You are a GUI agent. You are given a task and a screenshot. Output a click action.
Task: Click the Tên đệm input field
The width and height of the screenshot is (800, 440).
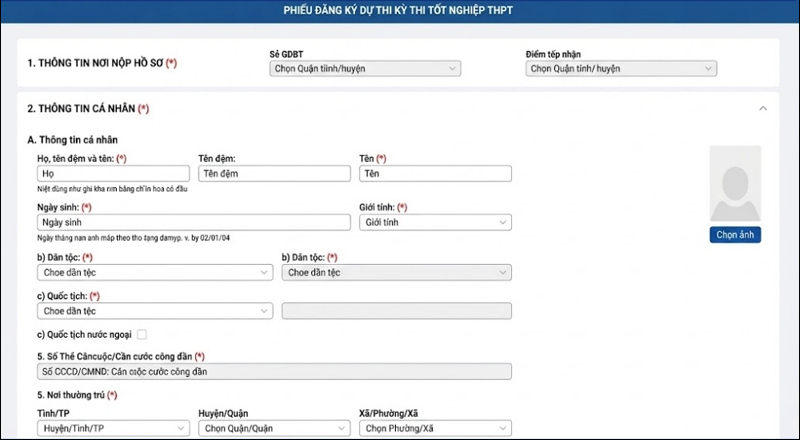coord(274,174)
